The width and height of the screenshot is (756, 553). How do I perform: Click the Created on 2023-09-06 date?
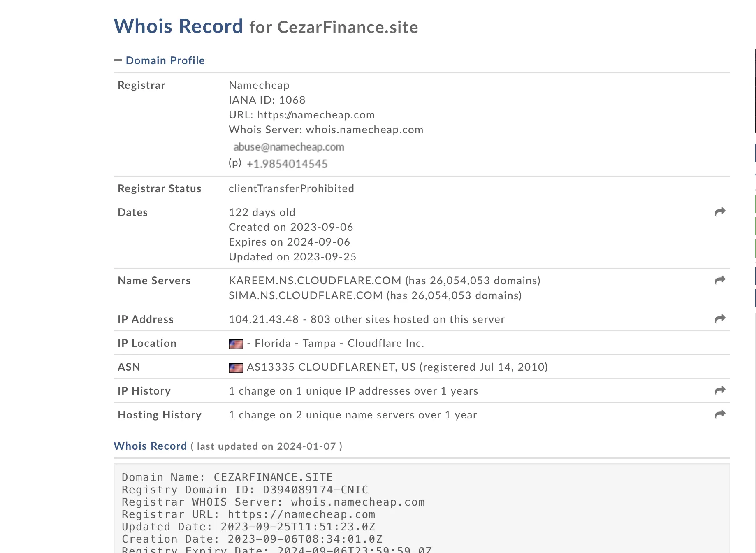point(291,227)
